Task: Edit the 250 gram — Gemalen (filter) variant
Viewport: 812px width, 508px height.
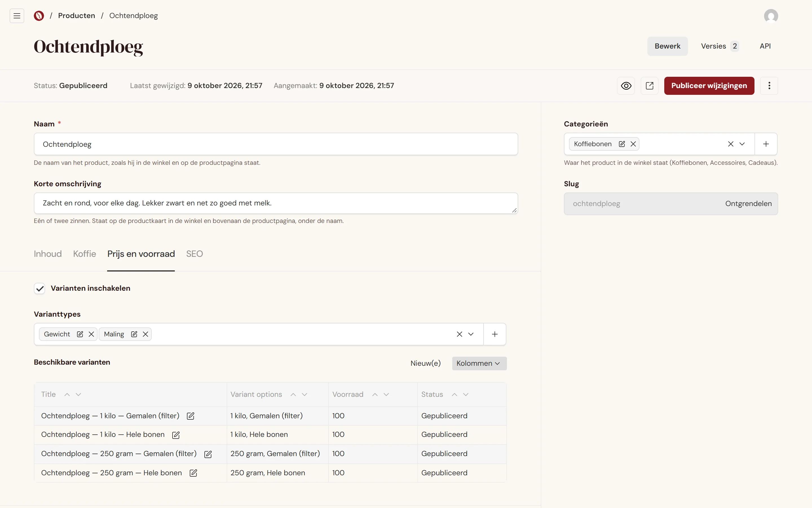Action: tap(208, 454)
